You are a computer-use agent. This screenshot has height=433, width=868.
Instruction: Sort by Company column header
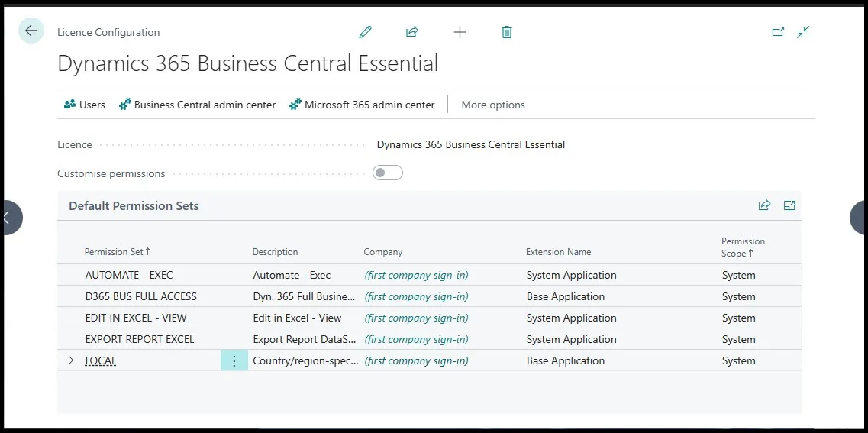(383, 252)
